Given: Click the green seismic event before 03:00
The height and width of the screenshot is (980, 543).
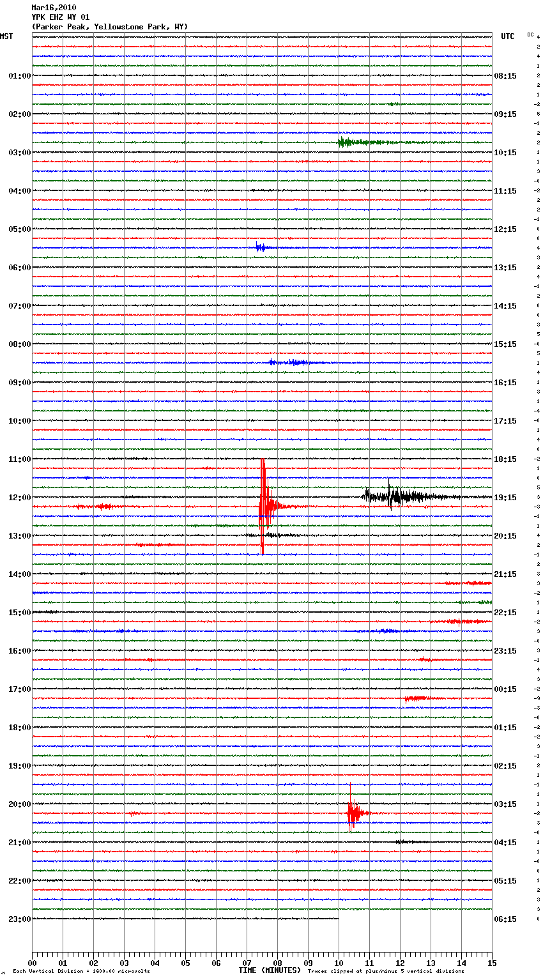Looking at the screenshot, I should [x=358, y=142].
